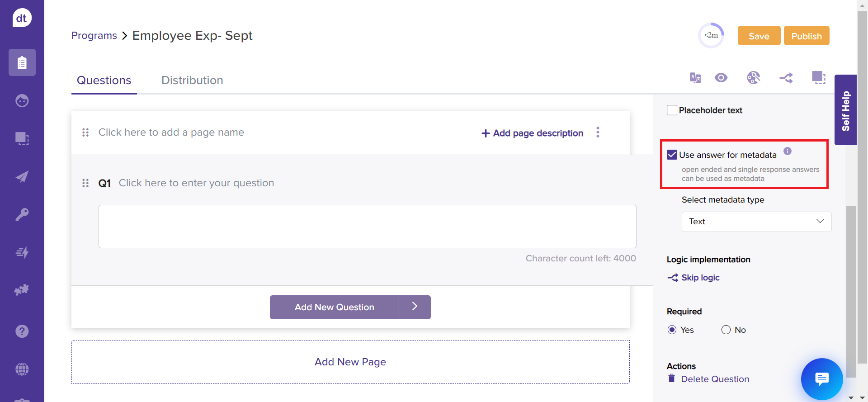Expand question type arrow beside Add New Question
Viewport: 868px width, 402px height.
click(x=415, y=307)
